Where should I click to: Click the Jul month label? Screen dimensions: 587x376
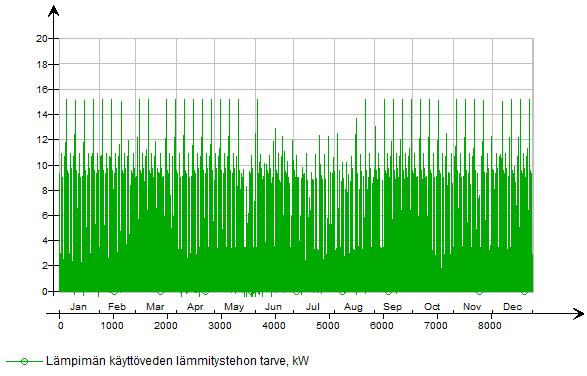point(313,307)
